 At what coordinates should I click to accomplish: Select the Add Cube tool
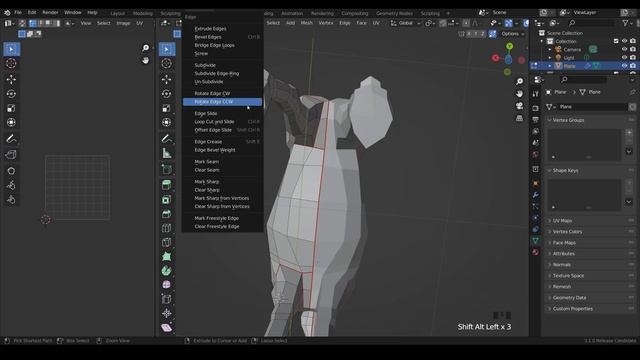[167, 169]
